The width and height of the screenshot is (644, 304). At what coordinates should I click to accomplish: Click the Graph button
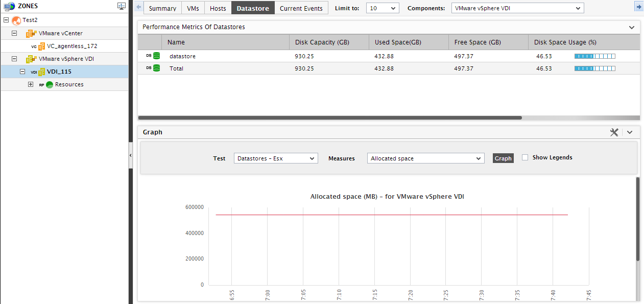pos(503,158)
